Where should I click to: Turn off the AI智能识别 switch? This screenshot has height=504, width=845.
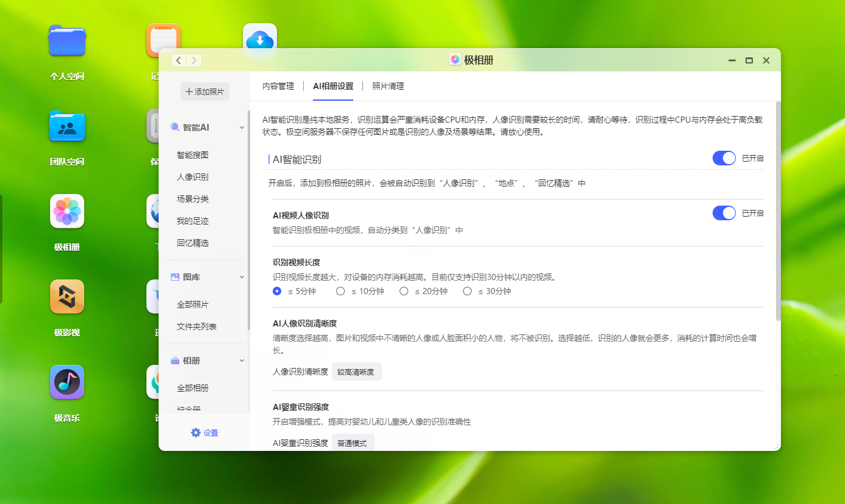(724, 158)
